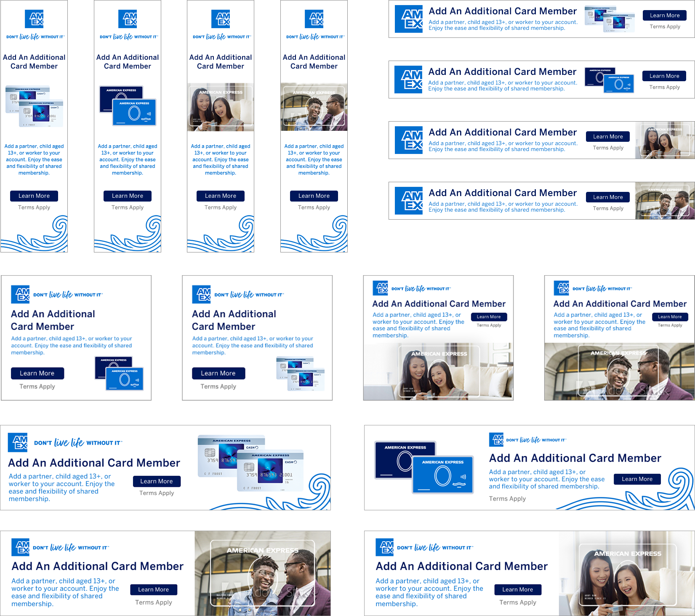Select silver cards image in thin strip ad
This screenshot has height=616, width=695.
(609, 19)
